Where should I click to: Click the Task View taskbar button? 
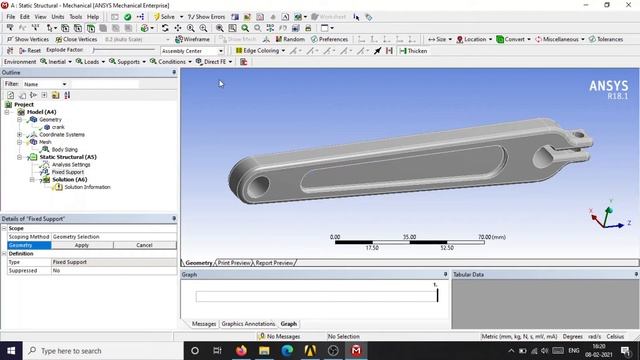(217, 351)
